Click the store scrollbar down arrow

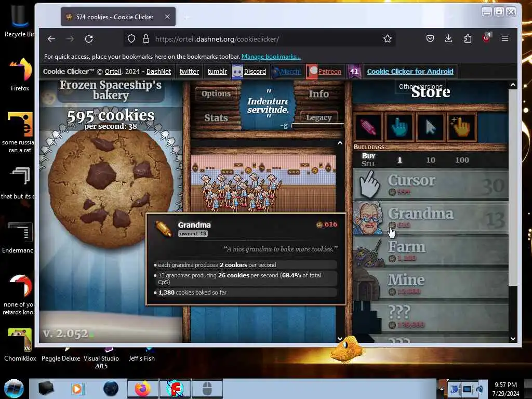click(x=513, y=339)
